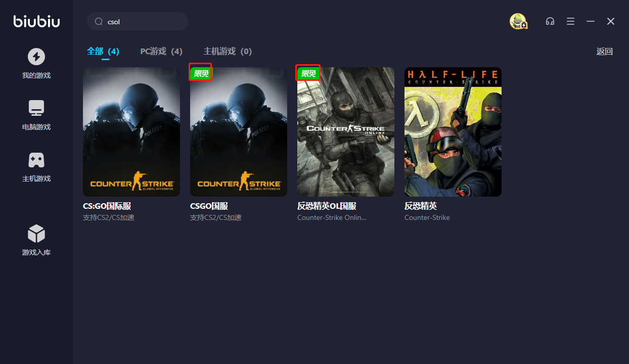
Task: Click the search magnifier icon
Action: (99, 22)
